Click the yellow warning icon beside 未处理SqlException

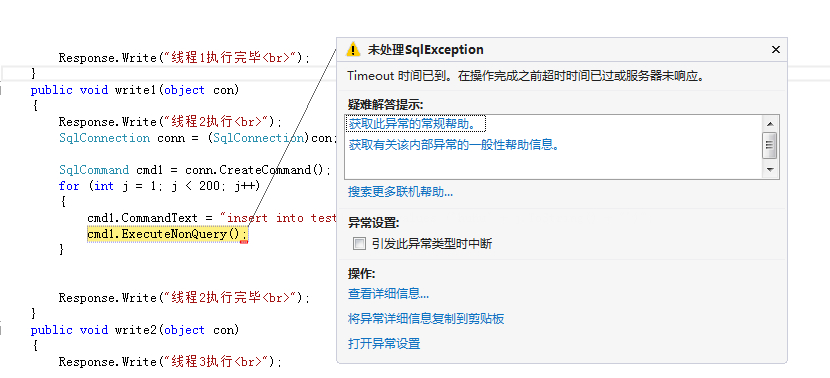353,50
